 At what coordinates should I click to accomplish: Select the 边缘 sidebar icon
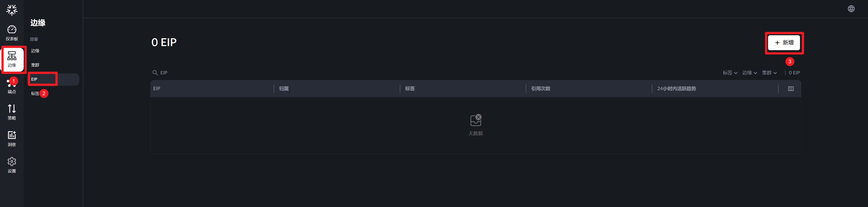(12, 59)
